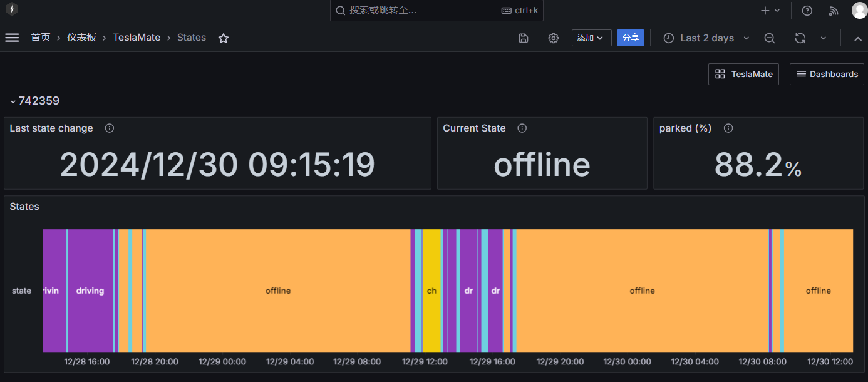This screenshot has width=868, height=382.
Task: Go to TeslaMate in breadcrumb
Action: click(137, 38)
